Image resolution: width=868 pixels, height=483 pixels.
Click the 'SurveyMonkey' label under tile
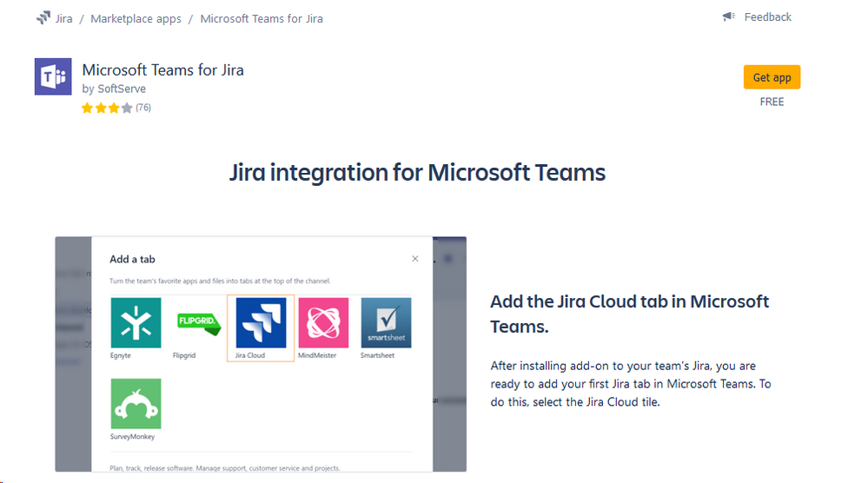[132, 437]
